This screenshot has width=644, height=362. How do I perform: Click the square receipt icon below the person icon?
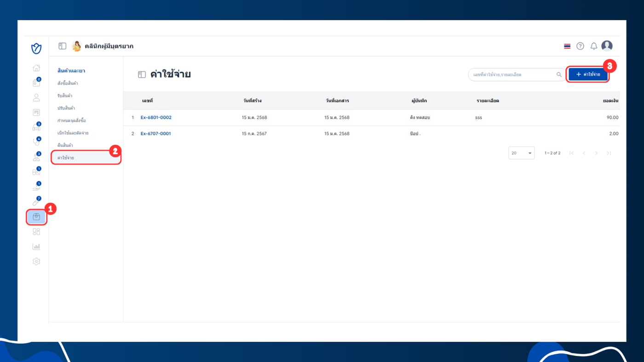tap(36, 112)
